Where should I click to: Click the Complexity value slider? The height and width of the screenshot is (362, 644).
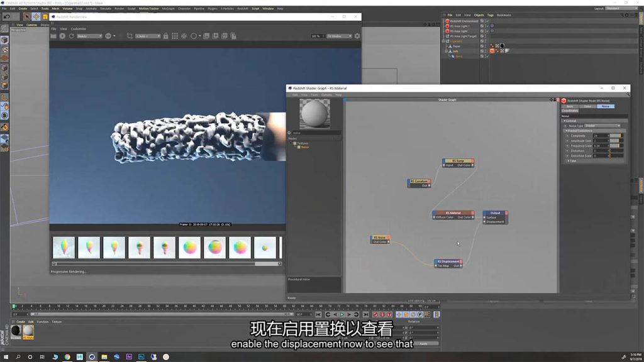616,136
